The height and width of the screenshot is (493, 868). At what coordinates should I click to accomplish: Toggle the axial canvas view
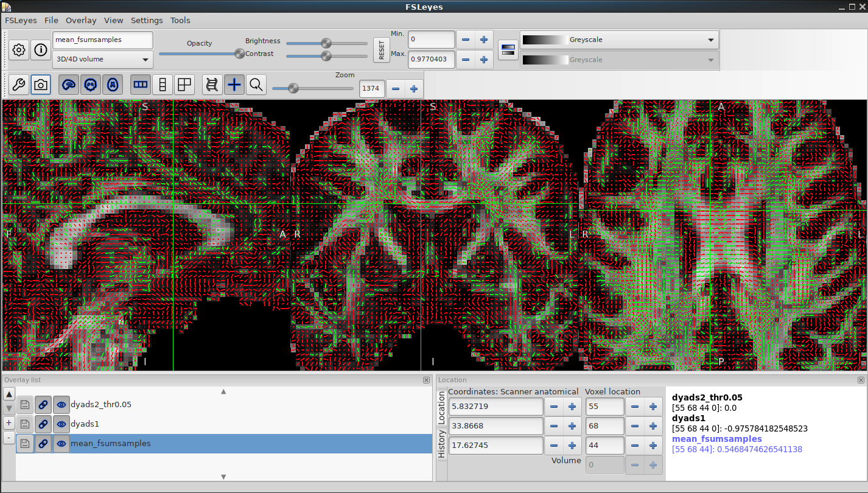tap(113, 85)
